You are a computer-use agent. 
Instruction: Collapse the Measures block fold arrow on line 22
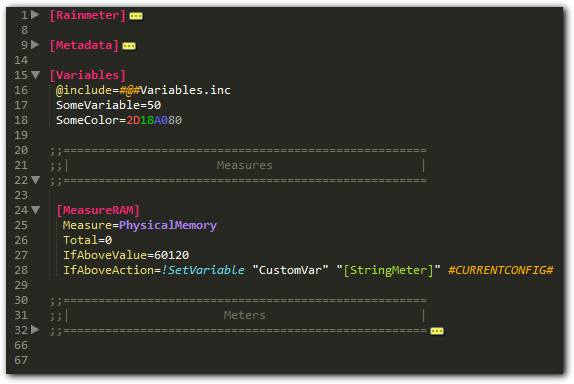(x=36, y=180)
